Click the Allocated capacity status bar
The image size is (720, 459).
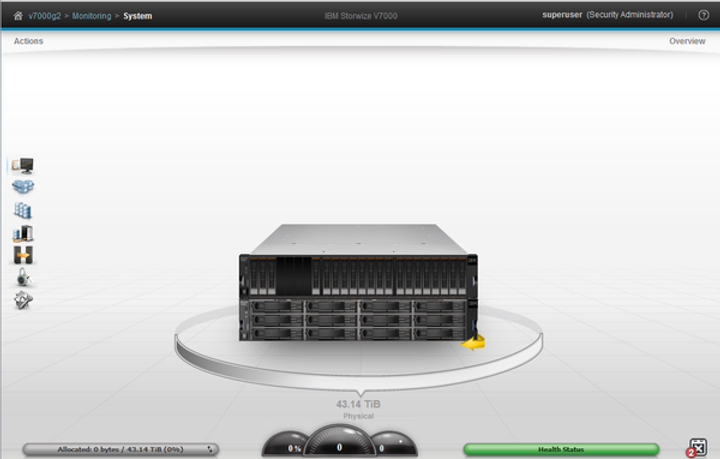(121, 449)
